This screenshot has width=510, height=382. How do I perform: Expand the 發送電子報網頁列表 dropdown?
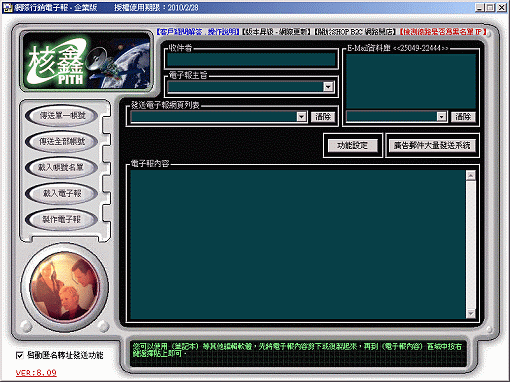301,117
